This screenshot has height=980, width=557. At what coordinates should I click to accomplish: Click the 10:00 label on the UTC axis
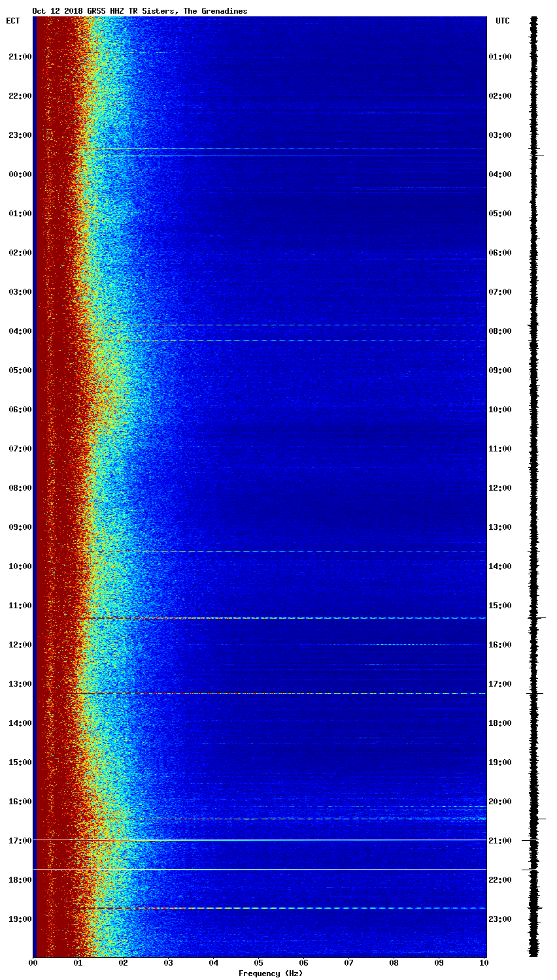(500, 410)
